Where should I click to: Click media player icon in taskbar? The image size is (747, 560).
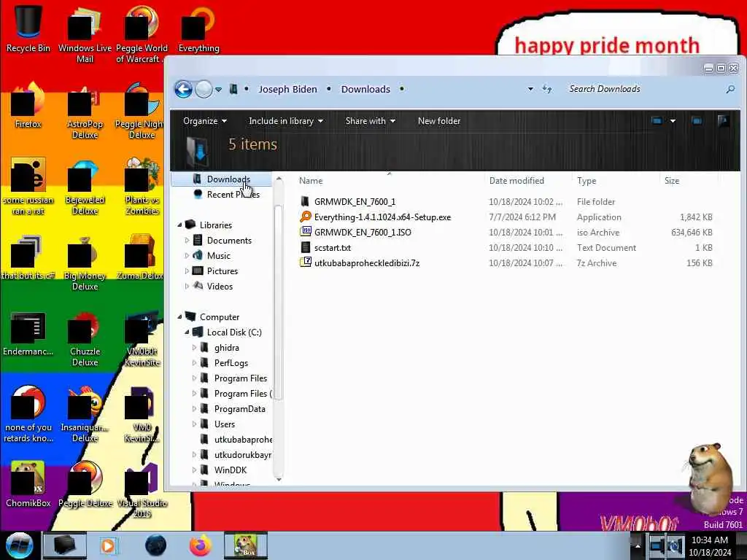coord(108,545)
